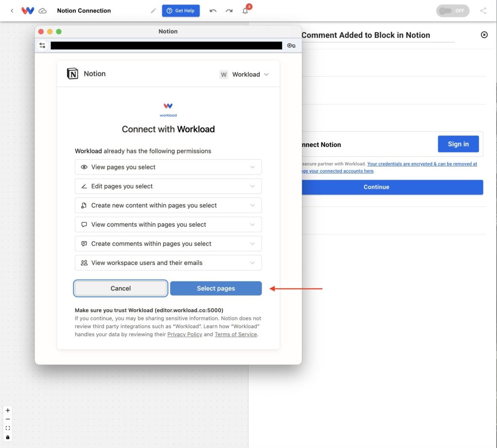Share the workflow

[x=483, y=11]
